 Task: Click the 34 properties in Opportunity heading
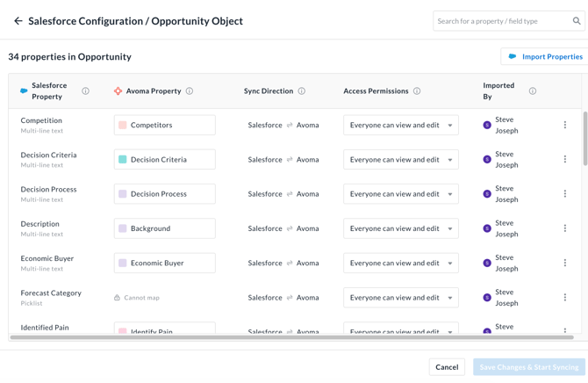(x=69, y=57)
